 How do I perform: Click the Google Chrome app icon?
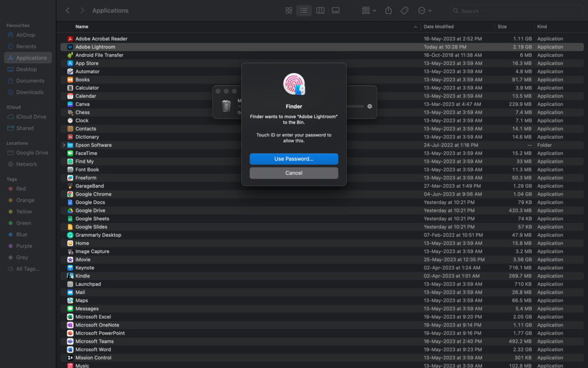coord(70,194)
